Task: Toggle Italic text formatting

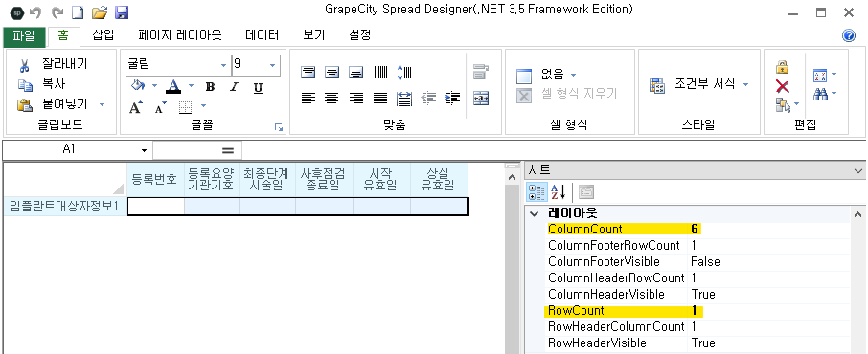Action: [x=234, y=87]
